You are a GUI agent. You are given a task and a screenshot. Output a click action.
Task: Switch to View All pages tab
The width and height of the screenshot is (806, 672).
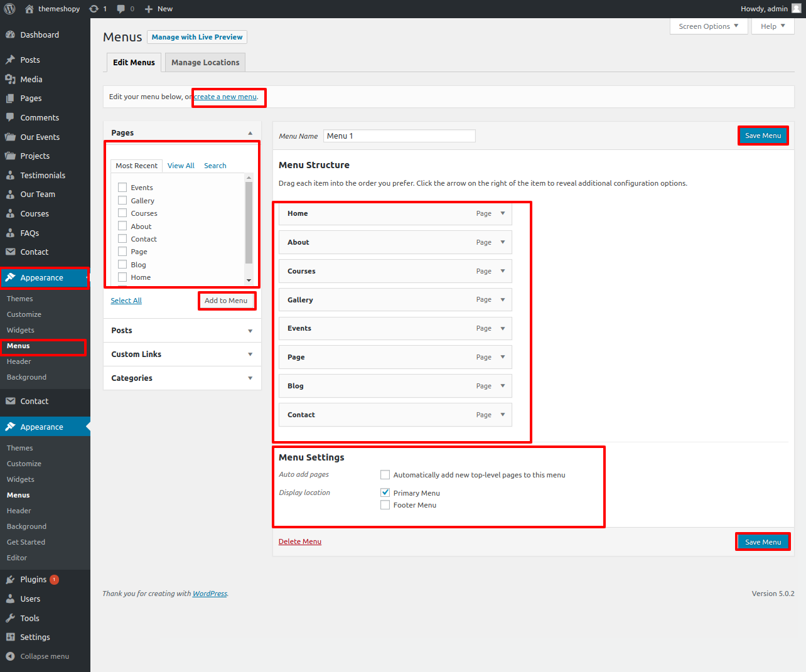181,166
